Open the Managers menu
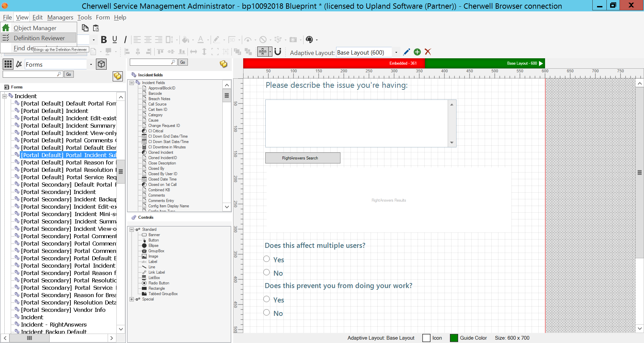Viewport: 644px width, 343px height. 60,17
